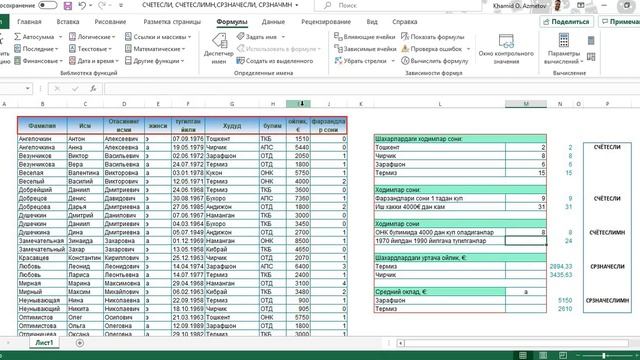Open the Финансовые functions list

pyautogui.click(x=38, y=61)
